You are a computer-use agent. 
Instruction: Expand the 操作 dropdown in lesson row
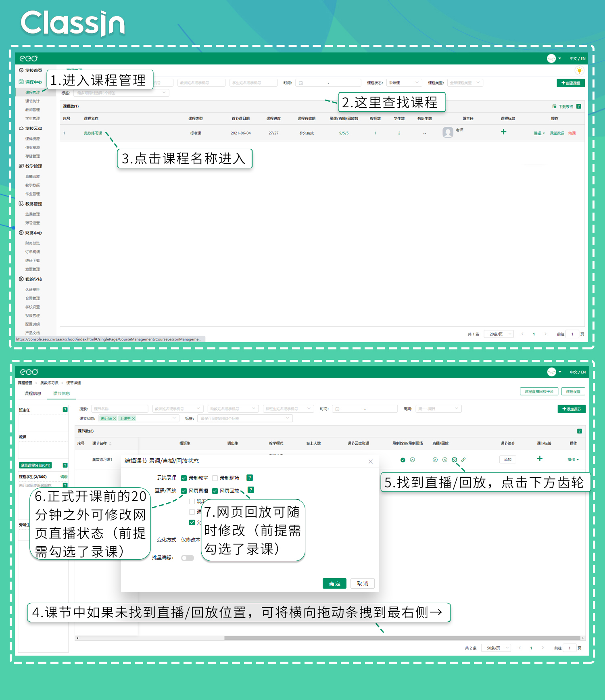573,460
